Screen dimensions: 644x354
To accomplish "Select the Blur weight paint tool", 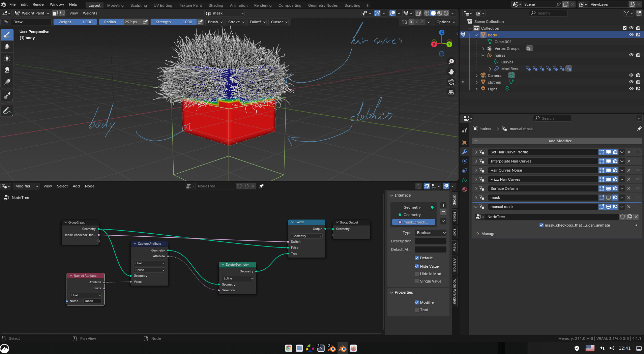I will (x=7, y=47).
